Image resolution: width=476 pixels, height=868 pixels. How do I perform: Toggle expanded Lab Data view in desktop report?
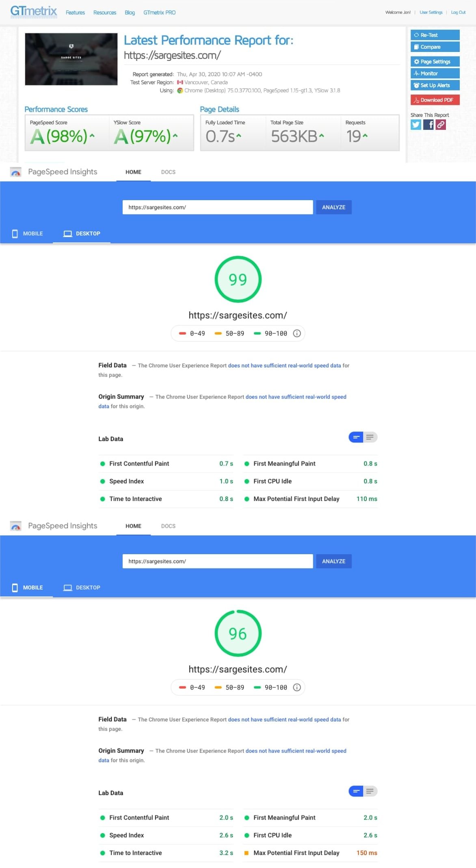[370, 437]
